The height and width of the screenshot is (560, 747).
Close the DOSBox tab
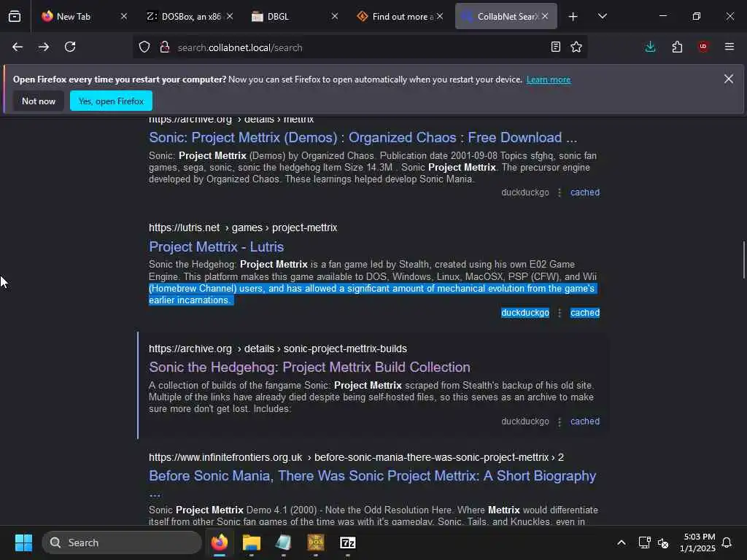tap(230, 16)
